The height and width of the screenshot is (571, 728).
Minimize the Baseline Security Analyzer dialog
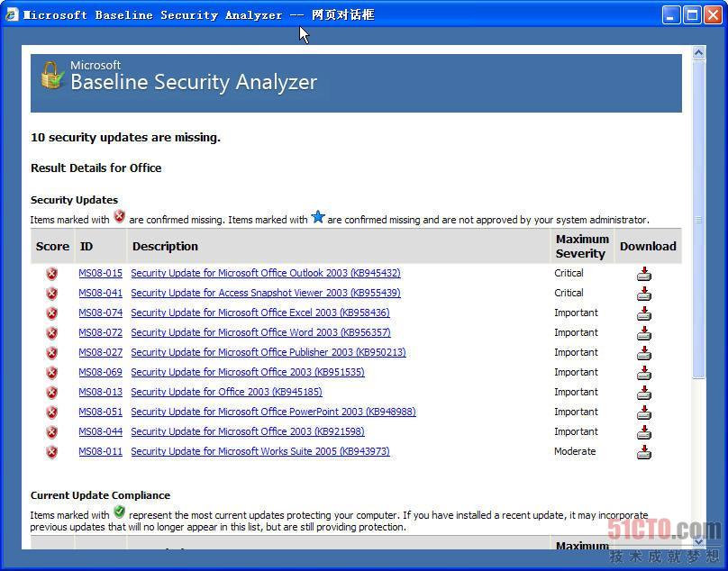pos(671,14)
